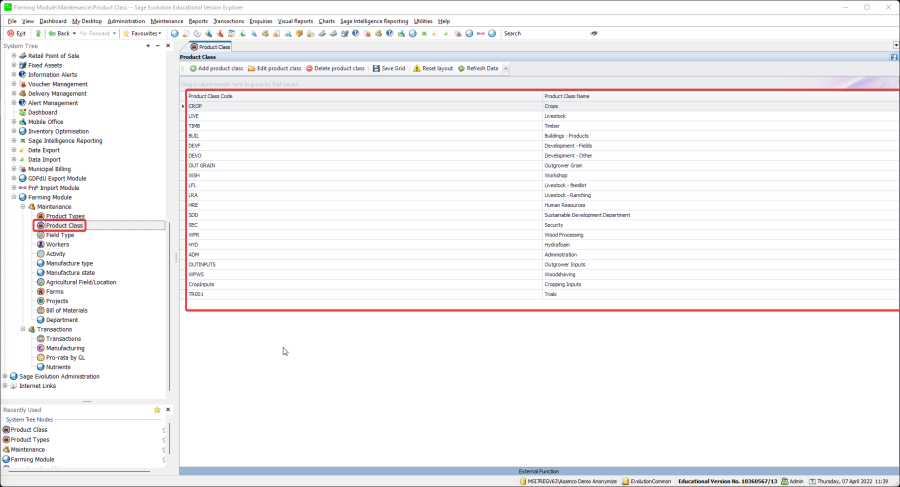Click the star icon in Recently Used
This screenshot has height=487, width=900.
pyautogui.click(x=157, y=410)
